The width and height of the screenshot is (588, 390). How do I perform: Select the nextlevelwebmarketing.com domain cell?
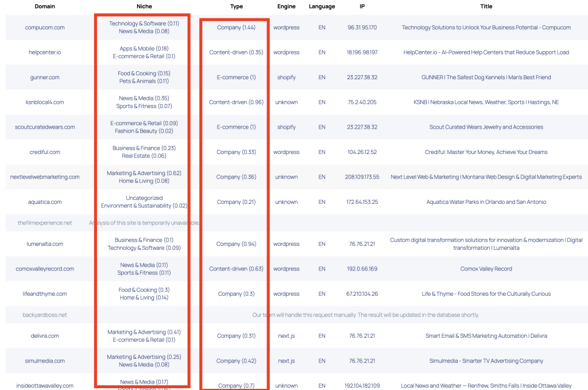(45, 177)
